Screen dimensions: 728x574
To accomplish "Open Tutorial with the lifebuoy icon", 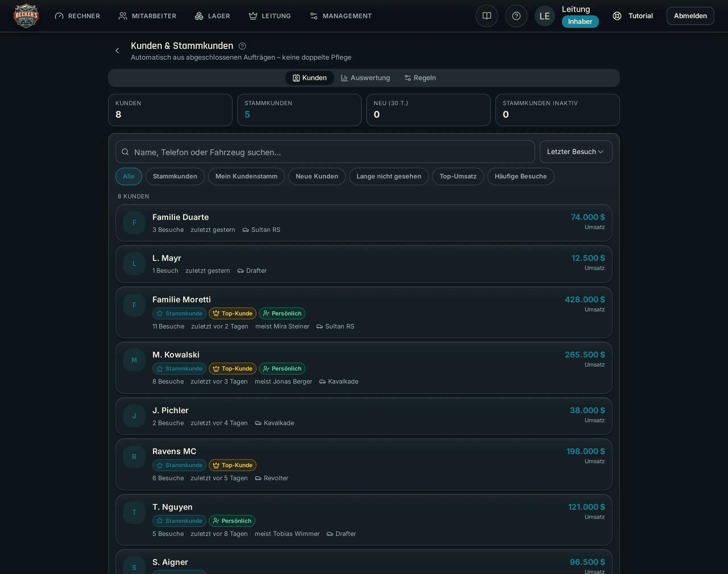I will tap(632, 16).
